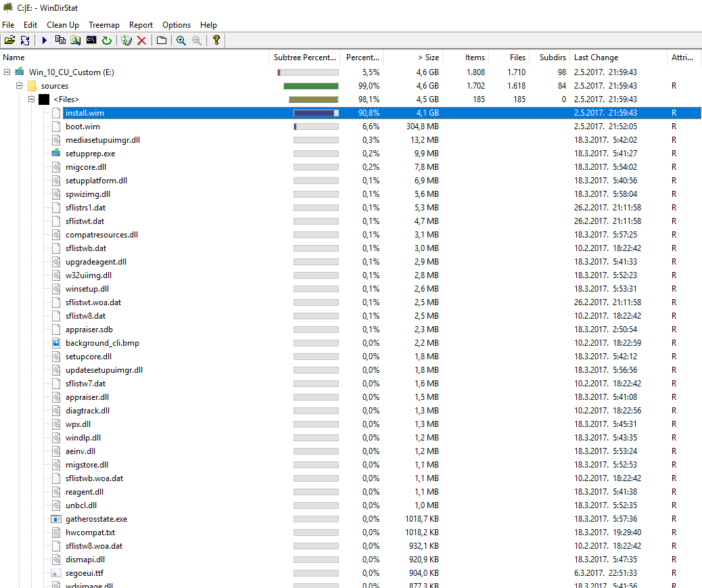Click the yellow folder icon of sources

[32, 85]
